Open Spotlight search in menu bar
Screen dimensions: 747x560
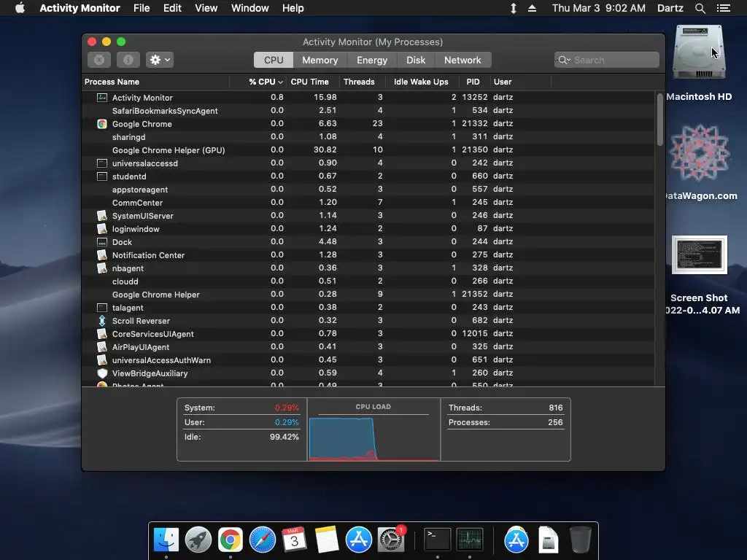tap(700, 8)
